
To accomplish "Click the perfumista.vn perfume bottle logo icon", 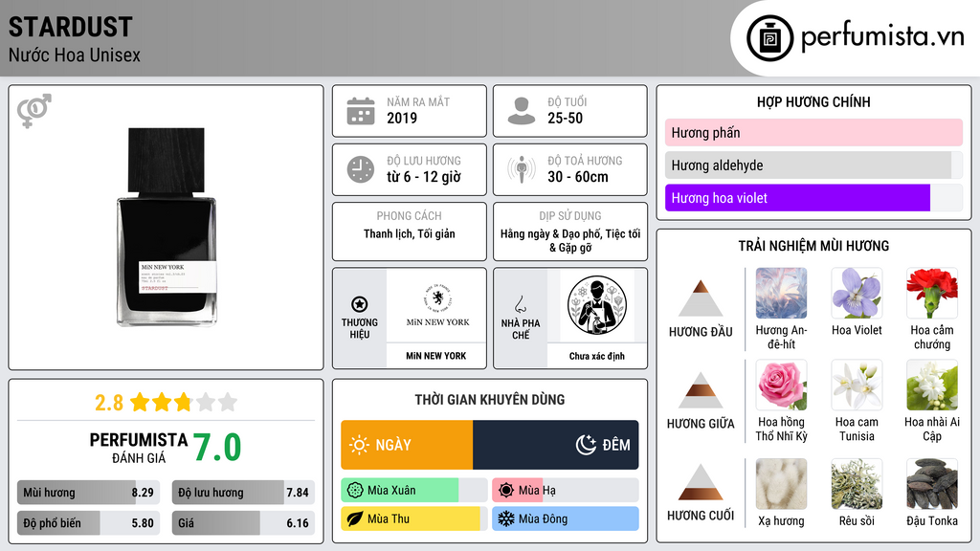I will coord(770,38).
